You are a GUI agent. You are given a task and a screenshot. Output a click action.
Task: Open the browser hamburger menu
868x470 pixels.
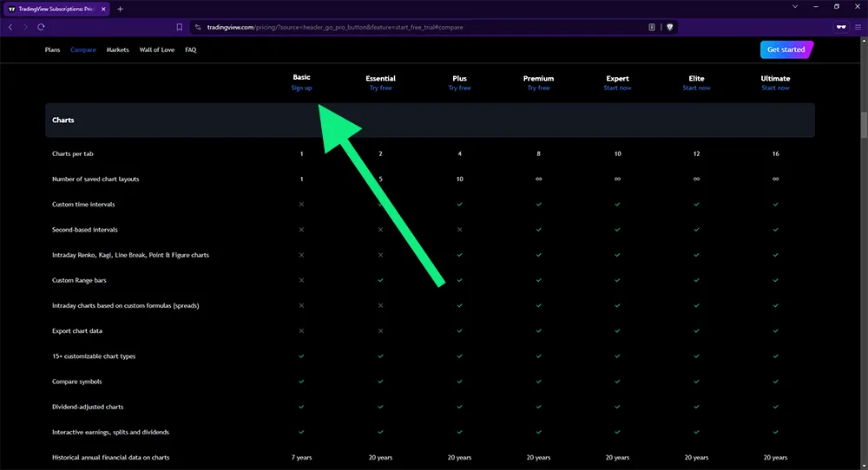[858, 27]
